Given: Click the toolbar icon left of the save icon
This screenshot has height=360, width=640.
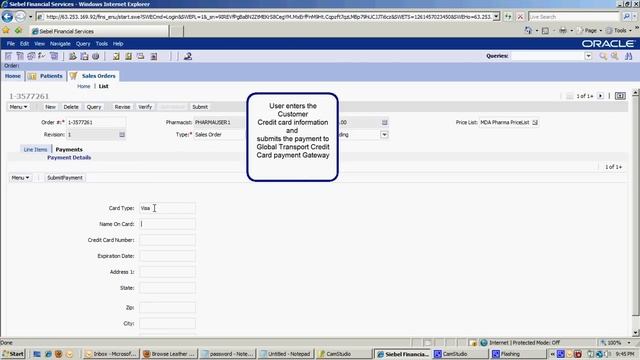Looking at the screenshot, I should pyautogui.click(x=73, y=56).
